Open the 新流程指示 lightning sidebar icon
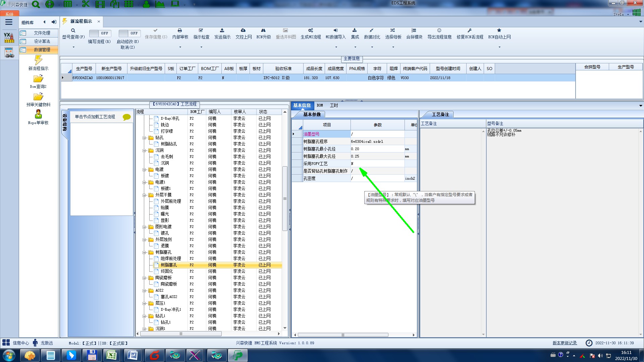This screenshot has height=362, width=644. coord(38,60)
